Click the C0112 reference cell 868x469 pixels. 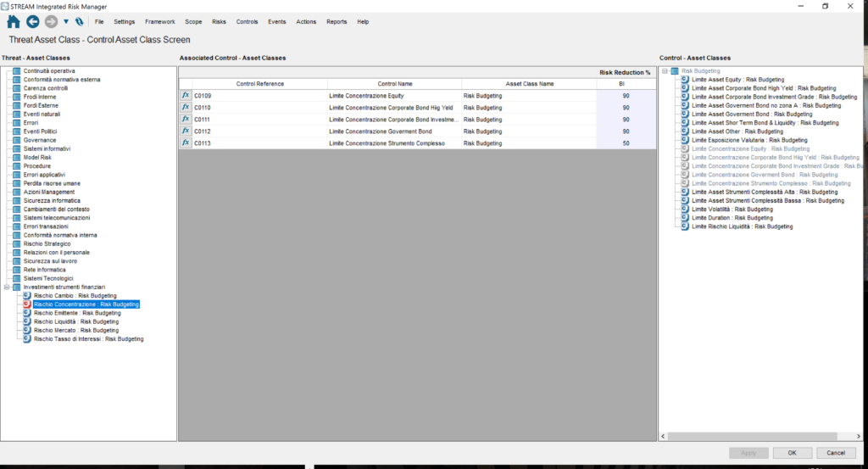[259, 131]
